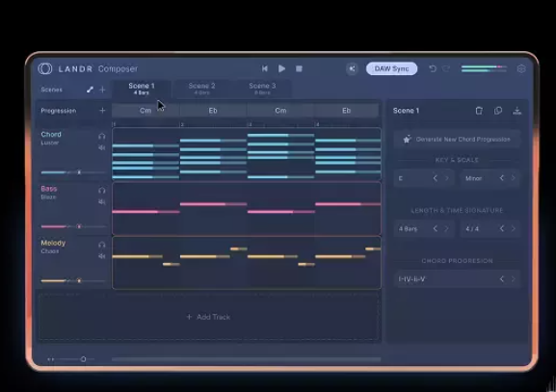Screen dimensions: 556x392
Task: Select the Chord track name
Action: (x=51, y=134)
